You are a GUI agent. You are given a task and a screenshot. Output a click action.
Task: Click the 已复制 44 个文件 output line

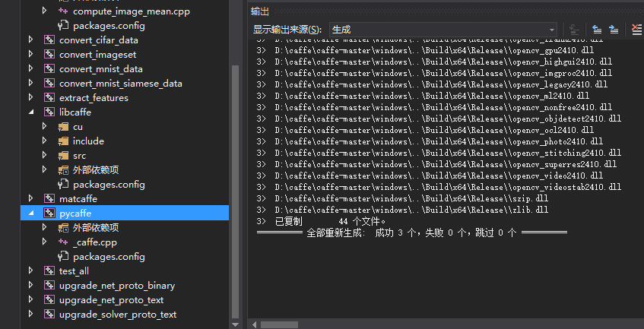click(321, 222)
